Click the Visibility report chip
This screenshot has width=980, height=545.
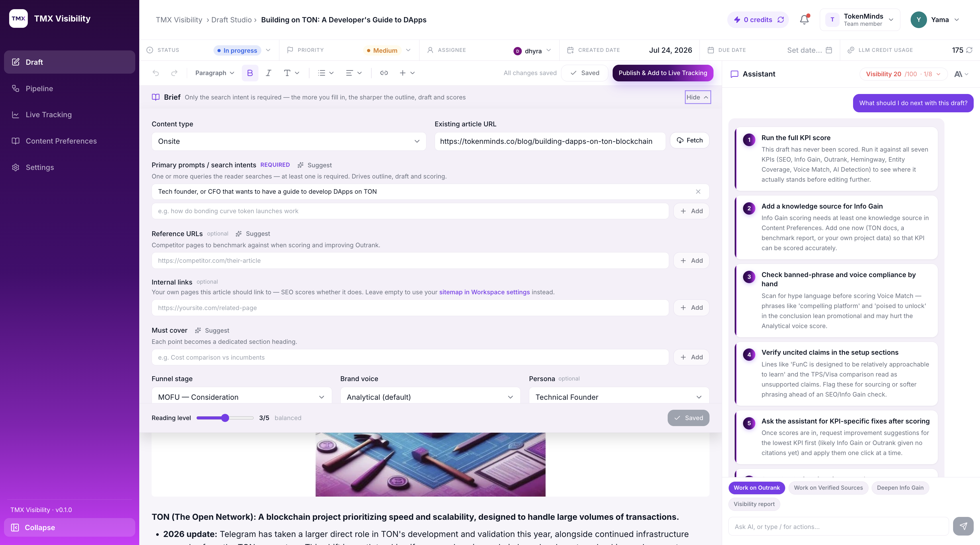pyautogui.click(x=754, y=504)
